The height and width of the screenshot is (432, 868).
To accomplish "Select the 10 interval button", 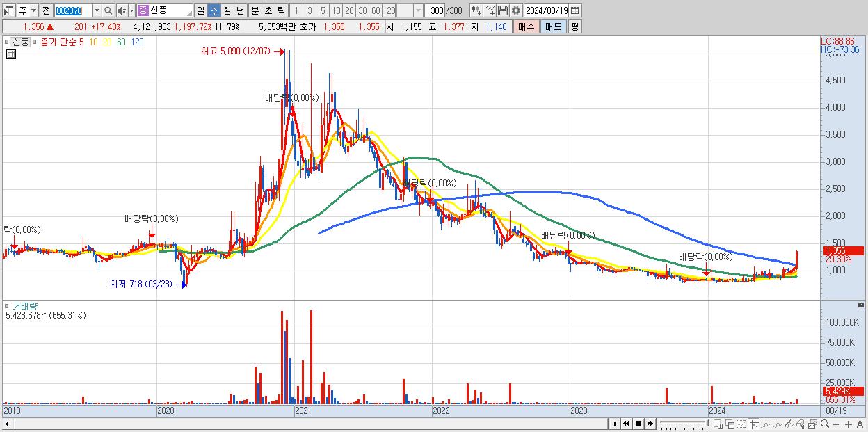I will (336, 10).
